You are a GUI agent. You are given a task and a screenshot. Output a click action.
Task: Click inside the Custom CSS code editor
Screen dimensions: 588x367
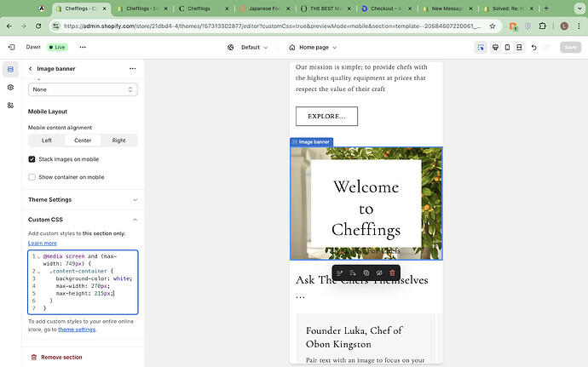coord(83,283)
